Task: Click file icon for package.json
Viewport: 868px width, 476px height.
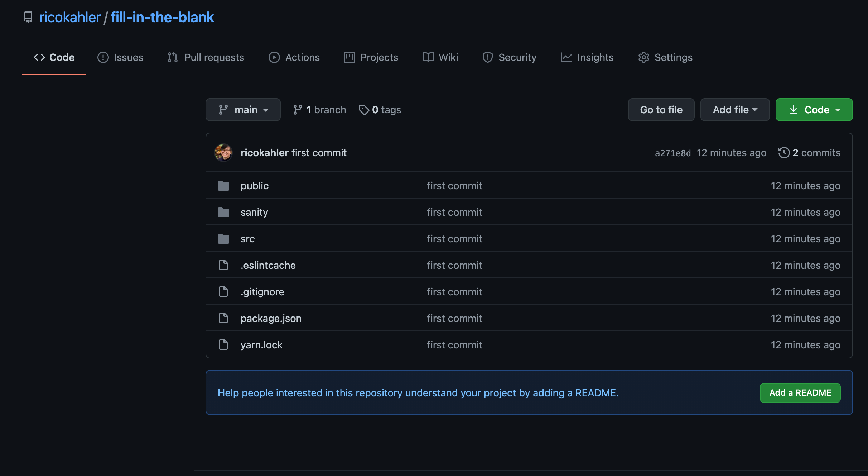Action: 223,318
